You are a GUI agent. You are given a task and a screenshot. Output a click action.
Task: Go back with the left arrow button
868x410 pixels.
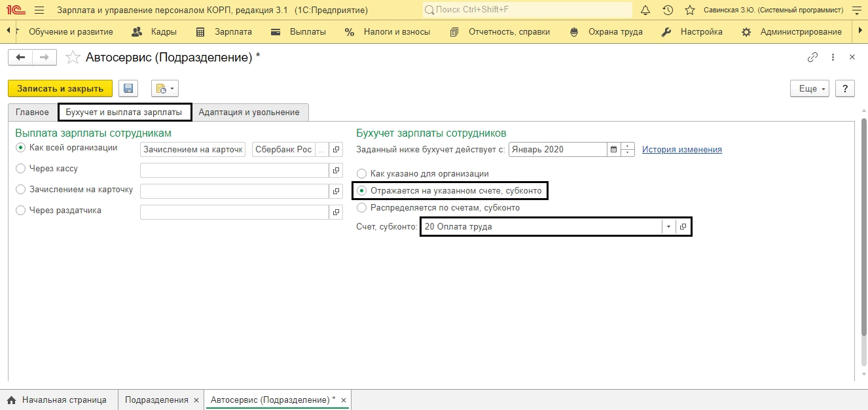[x=20, y=58]
